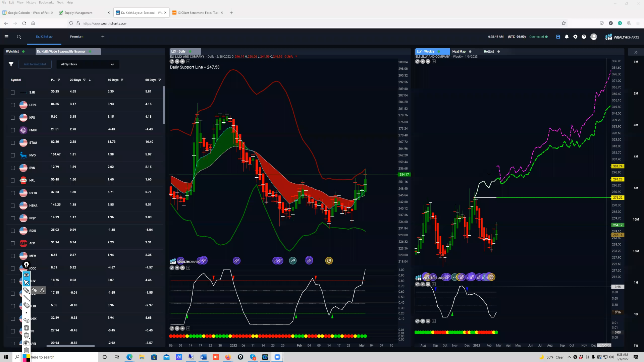Toggle the eye visibility annotation tool

pos(26,275)
